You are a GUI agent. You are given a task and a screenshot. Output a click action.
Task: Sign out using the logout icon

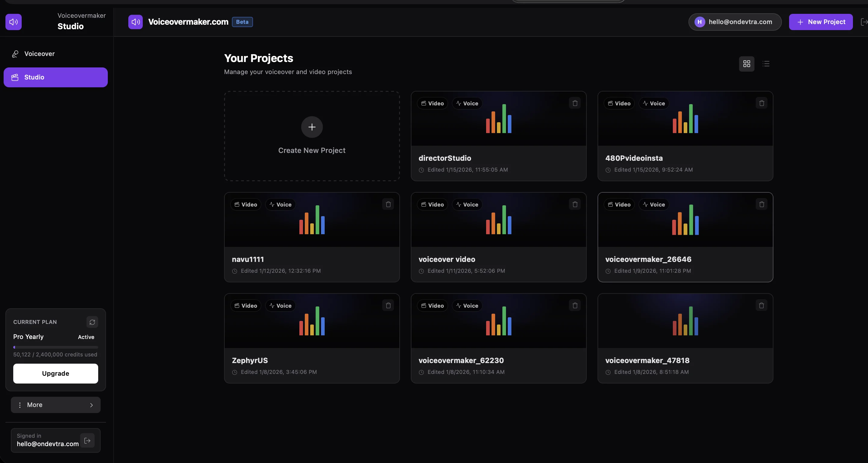(87, 440)
